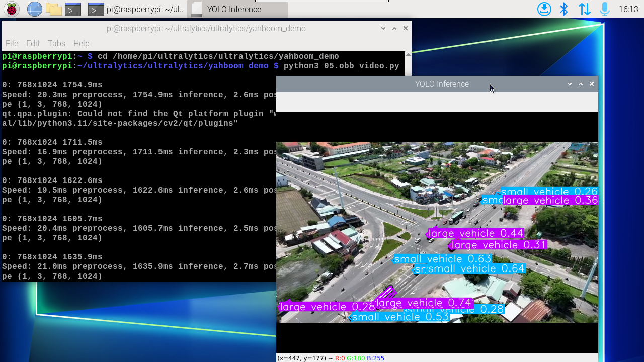Click the 'large vehicle 0.31' detection label
The image size is (644, 362).
[x=499, y=245]
